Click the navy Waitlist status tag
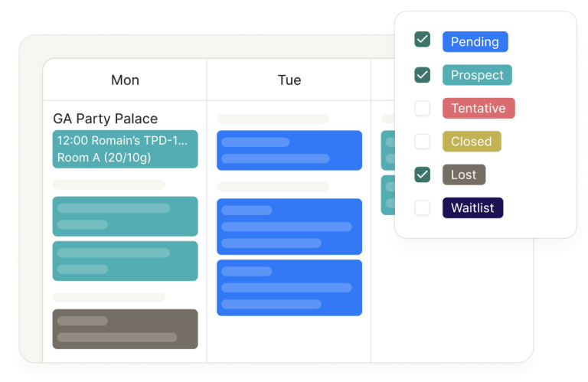The width and height of the screenshot is (588, 382). (472, 207)
